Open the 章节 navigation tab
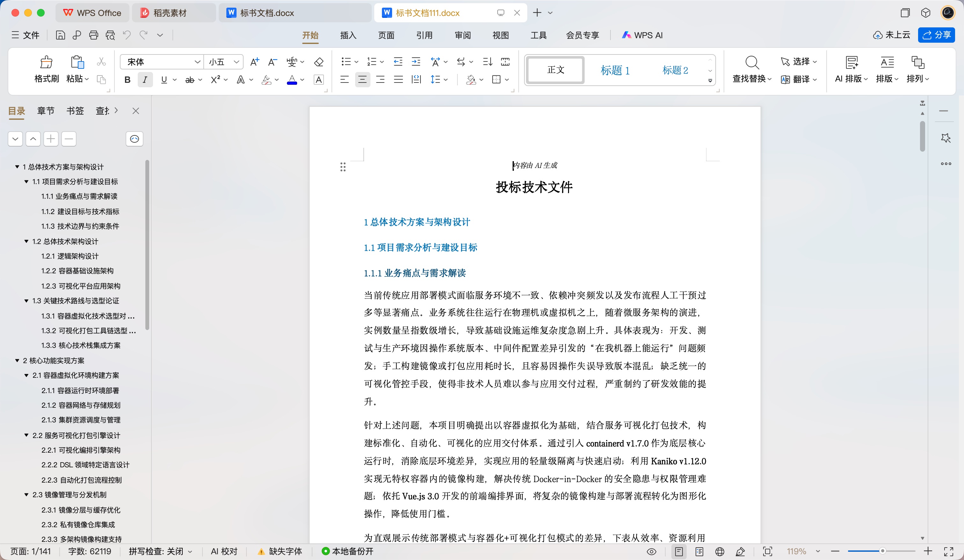This screenshot has width=964, height=560. (46, 111)
